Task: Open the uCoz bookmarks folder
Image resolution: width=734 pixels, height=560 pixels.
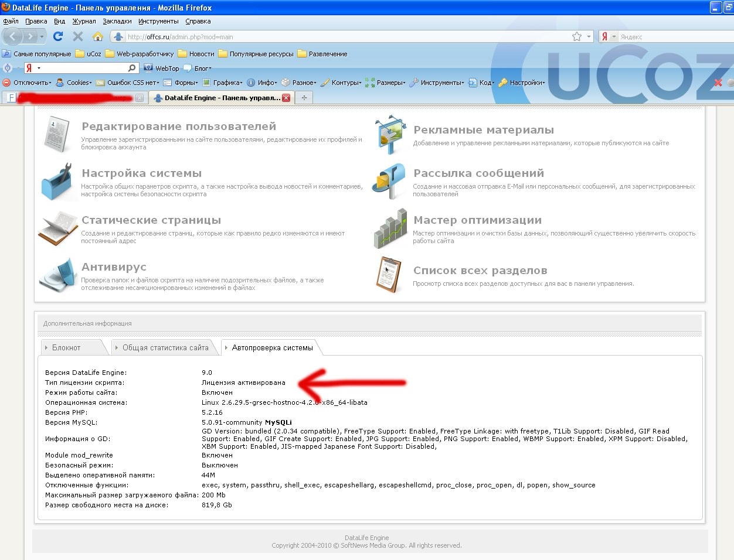Action: pyautogui.click(x=89, y=53)
